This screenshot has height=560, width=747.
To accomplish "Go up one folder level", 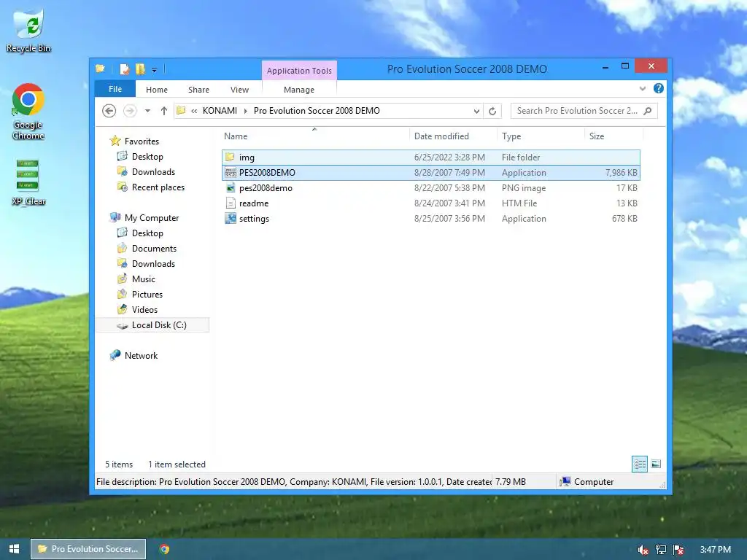I will (164, 111).
